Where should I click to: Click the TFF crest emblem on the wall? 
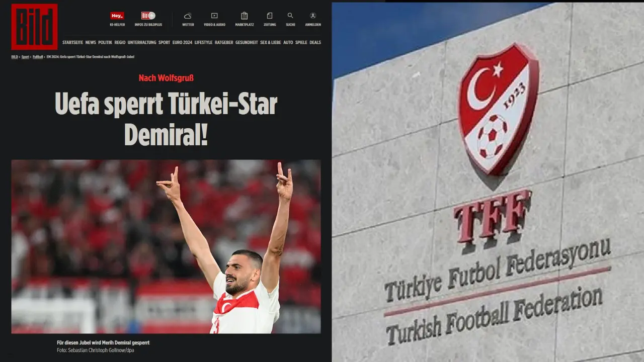[x=498, y=108]
